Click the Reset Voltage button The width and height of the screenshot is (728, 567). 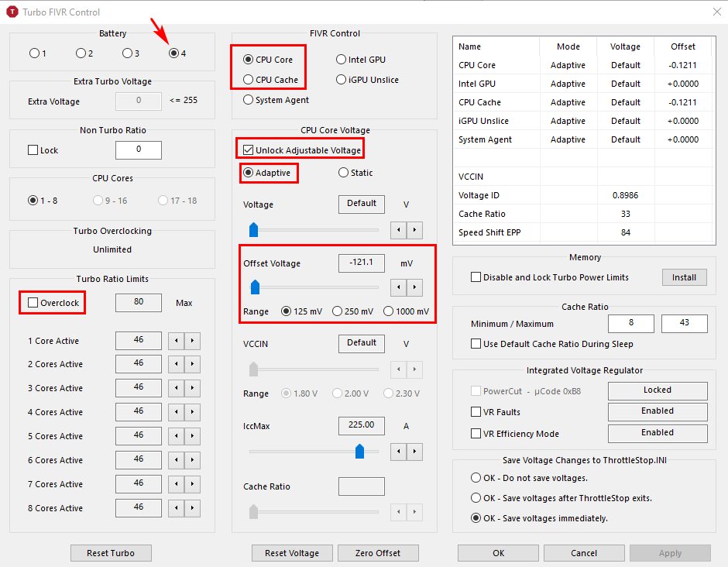coord(292,553)
